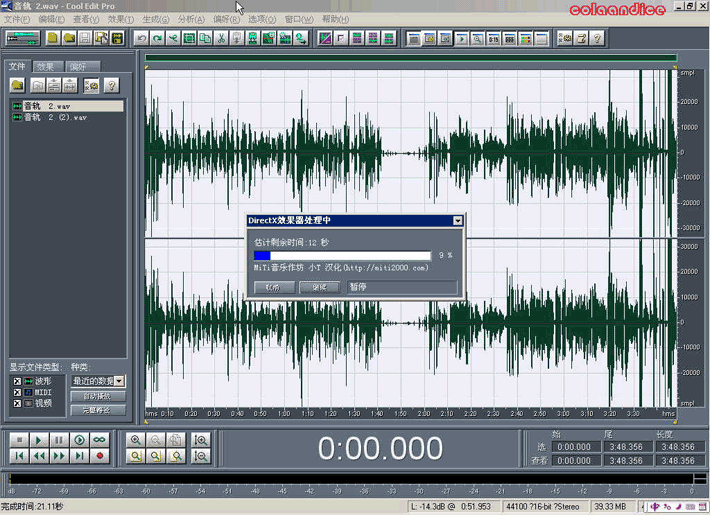This screenshot has width=710, height=515.
Task: Click the Undo icon in the toolbar
Action: click(x=142, y=39)
